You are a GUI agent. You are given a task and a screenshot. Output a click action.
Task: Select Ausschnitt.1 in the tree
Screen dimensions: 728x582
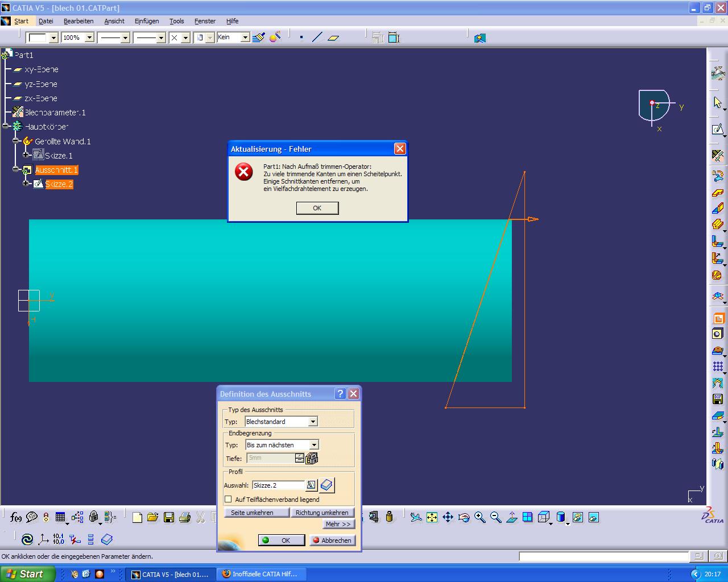(56, 170)
